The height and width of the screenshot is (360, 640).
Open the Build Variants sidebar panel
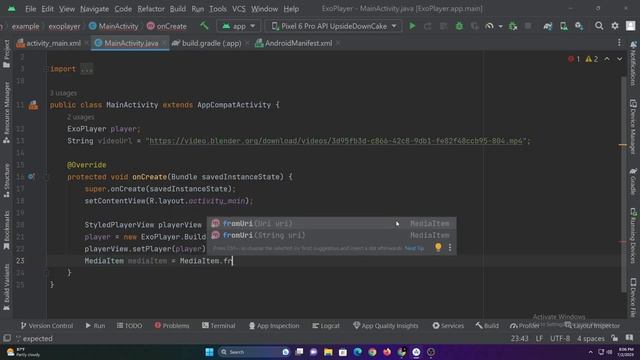[6, 287]
